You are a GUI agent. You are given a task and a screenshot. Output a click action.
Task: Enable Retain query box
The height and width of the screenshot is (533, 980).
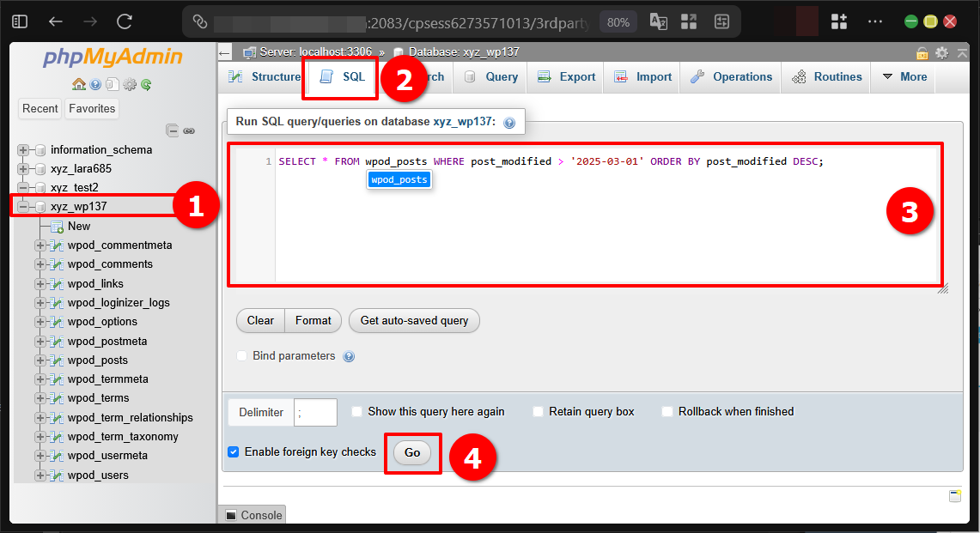pyautogui.click(x=539, y=411)
